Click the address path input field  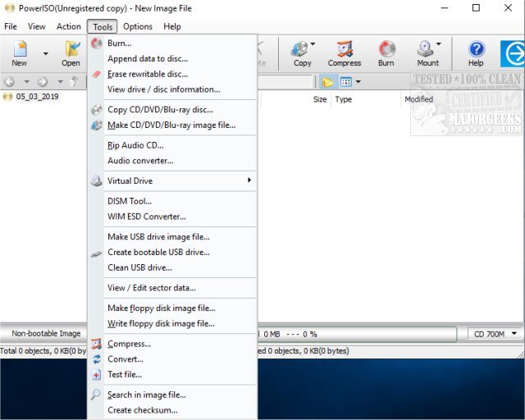point(285,82)
